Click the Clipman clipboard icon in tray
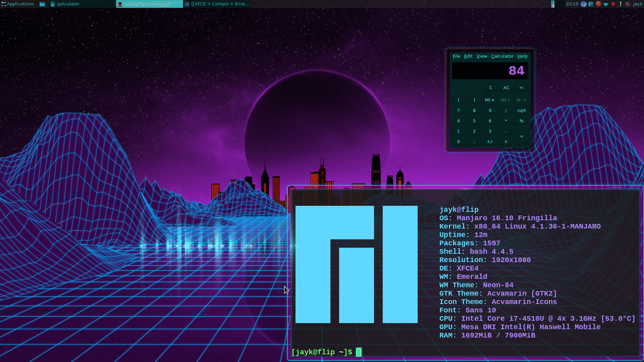This screenshot has height=362, width=644. coord(591,4)
